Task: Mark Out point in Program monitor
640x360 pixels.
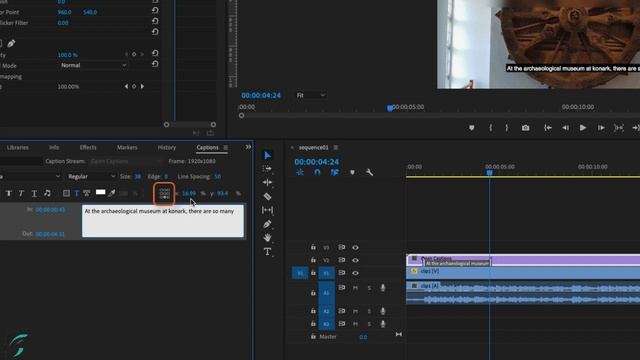Action: [x=507, y=128]
